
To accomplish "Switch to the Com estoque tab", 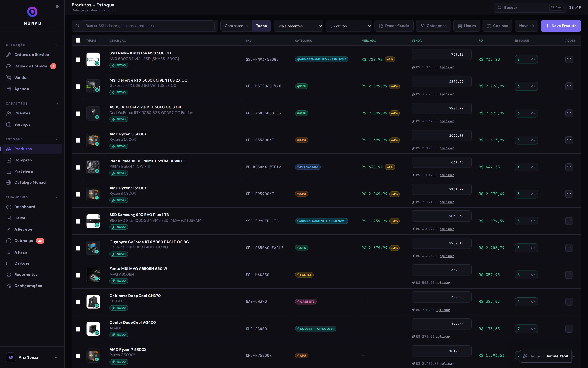I will pos(236,26).
